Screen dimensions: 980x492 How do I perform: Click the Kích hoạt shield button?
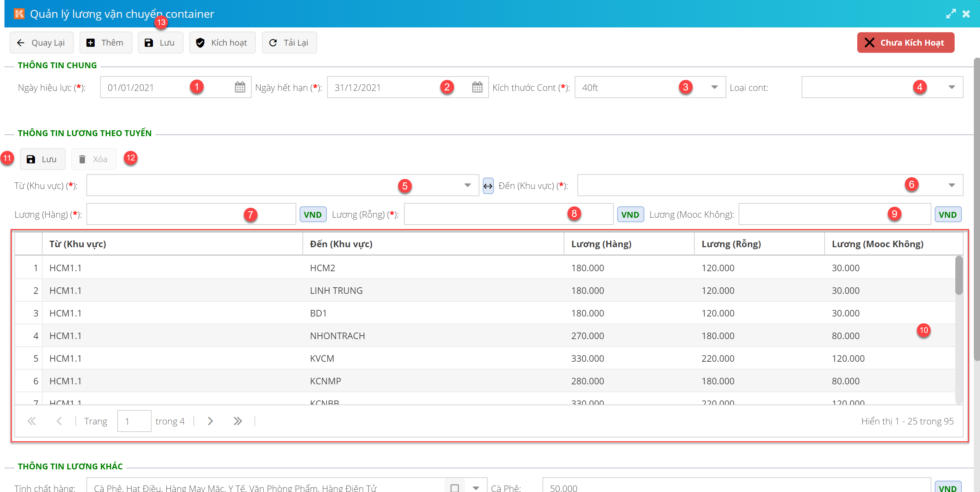tap(222, 43)
